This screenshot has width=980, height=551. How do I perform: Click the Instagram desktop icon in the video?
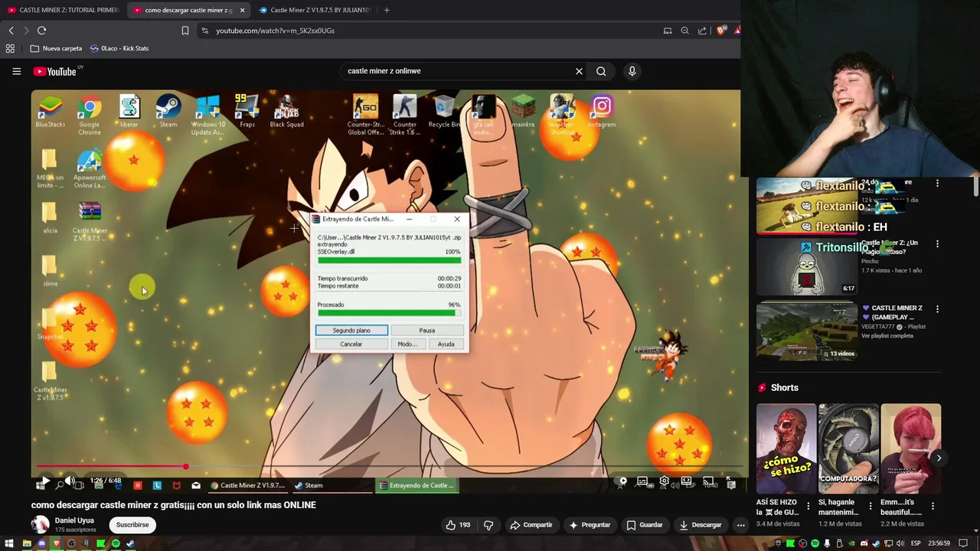602,111
